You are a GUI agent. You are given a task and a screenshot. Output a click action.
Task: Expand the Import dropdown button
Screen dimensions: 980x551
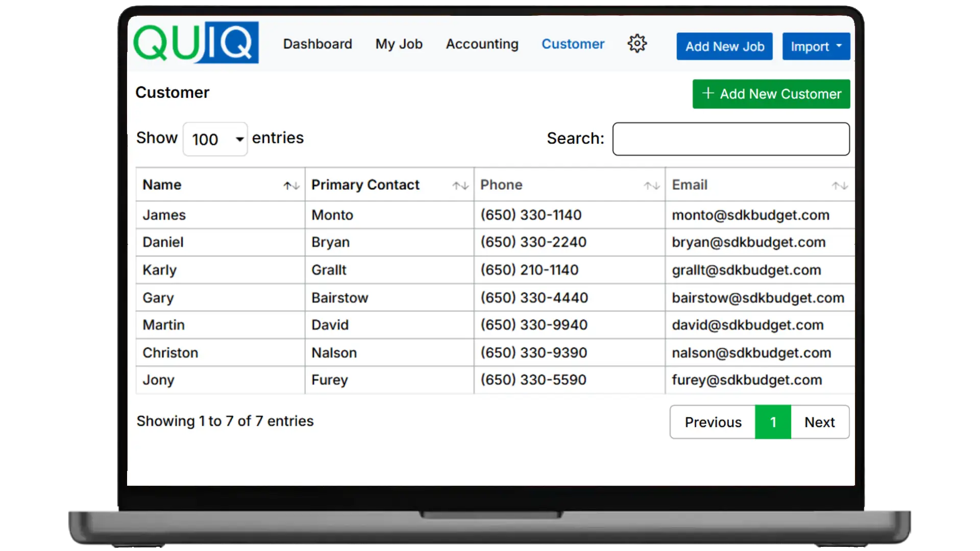816,46
